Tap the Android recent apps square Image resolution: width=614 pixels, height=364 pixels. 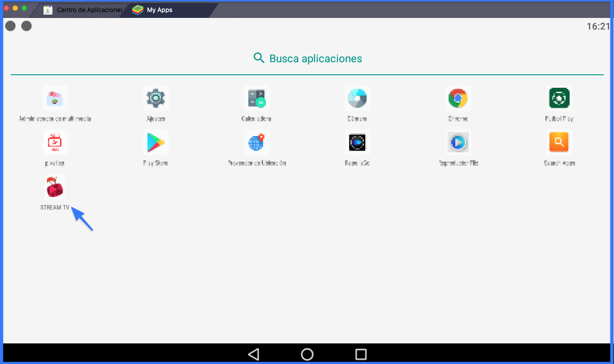coord(361,354)
